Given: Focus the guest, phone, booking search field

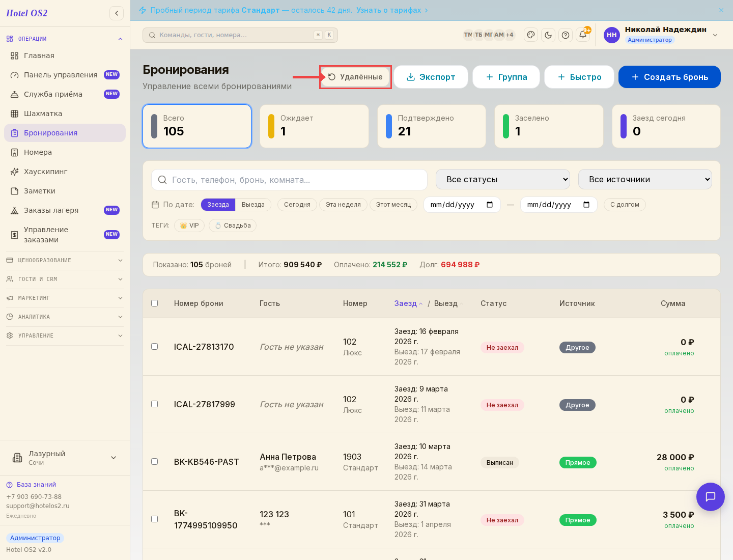Looking at the screenshot, I should coord(289,180).
